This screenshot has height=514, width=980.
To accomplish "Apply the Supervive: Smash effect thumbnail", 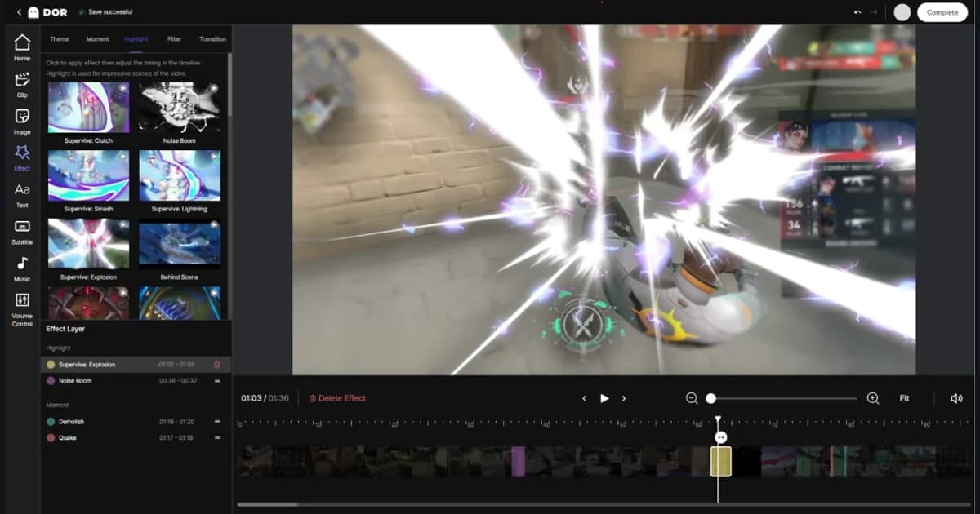I will point(88,175).
